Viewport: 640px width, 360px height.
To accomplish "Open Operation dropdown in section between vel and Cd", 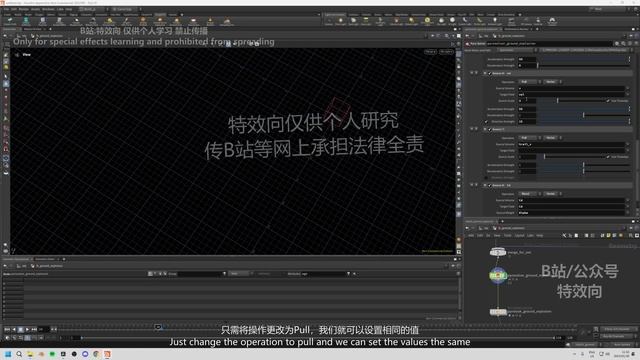I will click(x=529, y=138).
